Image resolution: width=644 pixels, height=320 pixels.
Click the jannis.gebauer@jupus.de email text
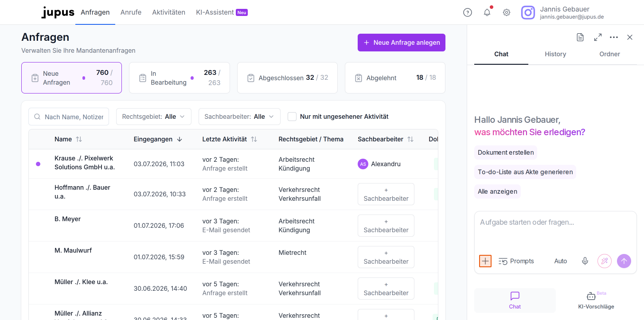(x=572, y=17)
